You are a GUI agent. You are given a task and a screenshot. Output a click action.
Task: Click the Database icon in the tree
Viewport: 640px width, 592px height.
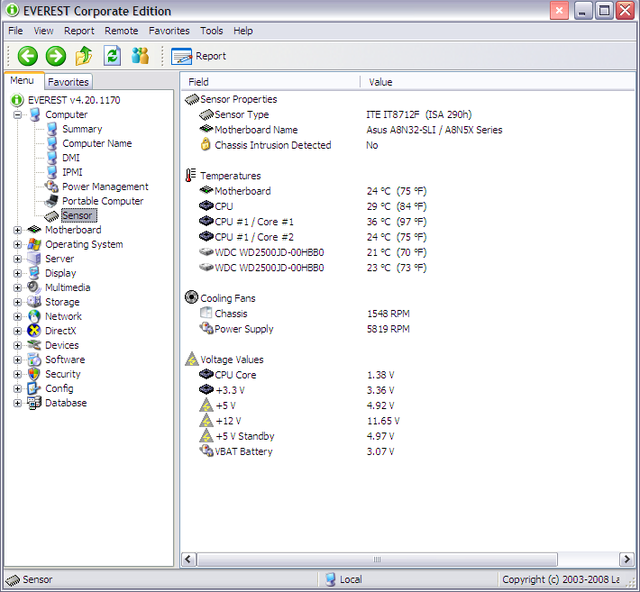point(34,403)
